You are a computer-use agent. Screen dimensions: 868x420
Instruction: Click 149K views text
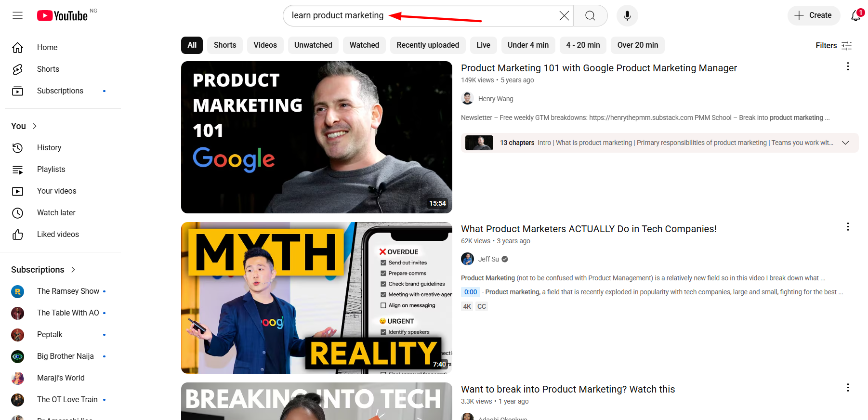[477, 80]
